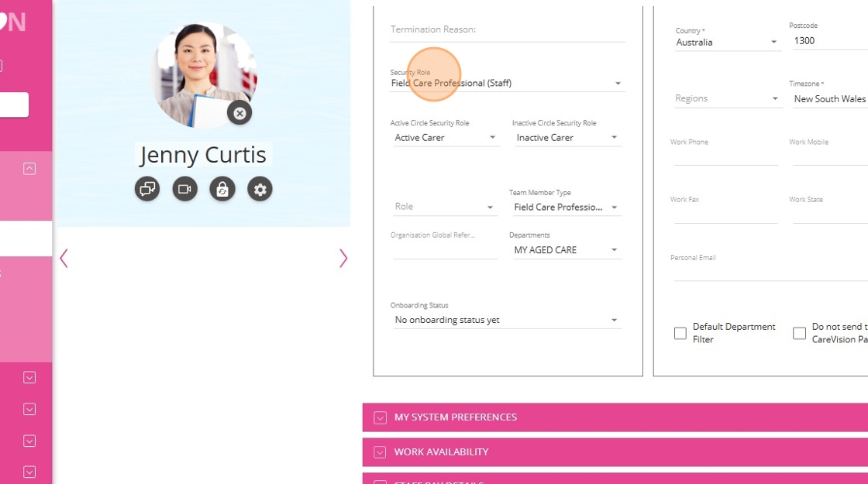Start video call icon under Jenny Curtis
Viewport: 868px width, 484px height.
[185, 189]
